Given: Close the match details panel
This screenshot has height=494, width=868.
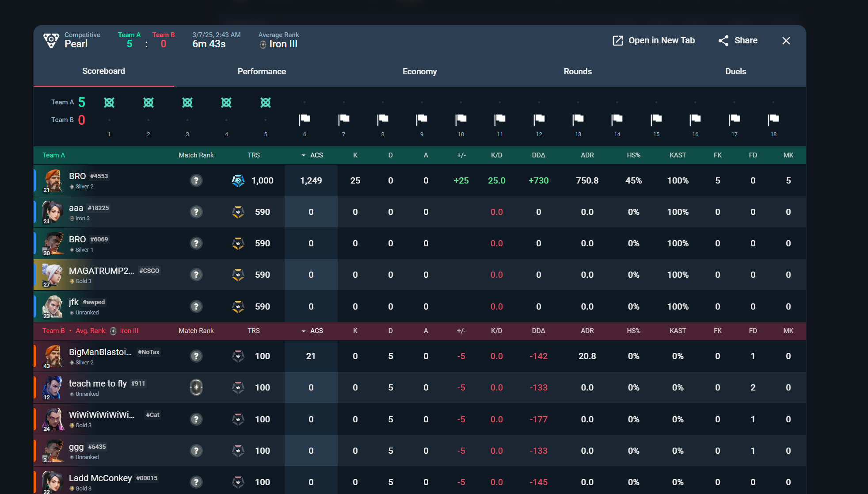Looking at the screenshot, I should coord(786,41).
